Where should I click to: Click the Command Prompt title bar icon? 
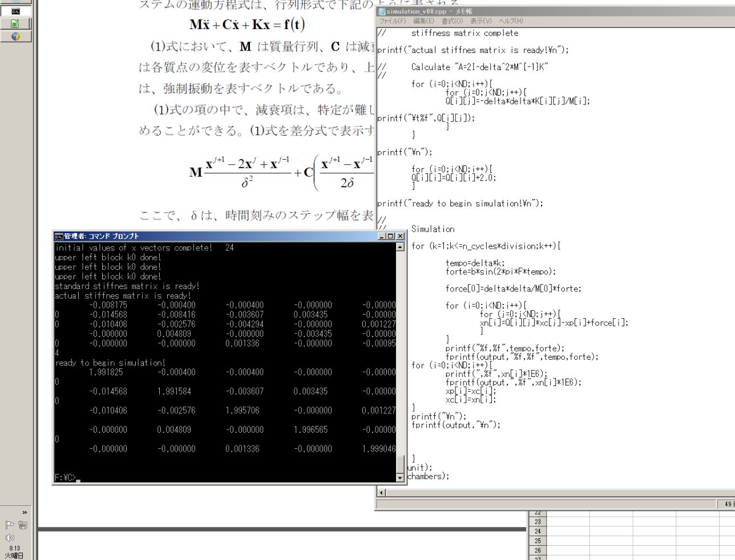pyautogui.click(x=58, y=236)
